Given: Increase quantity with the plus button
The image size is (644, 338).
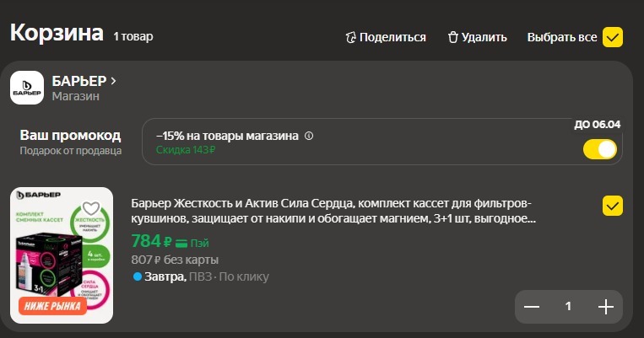Looking at the screenshot, I should tap(605, 307).
